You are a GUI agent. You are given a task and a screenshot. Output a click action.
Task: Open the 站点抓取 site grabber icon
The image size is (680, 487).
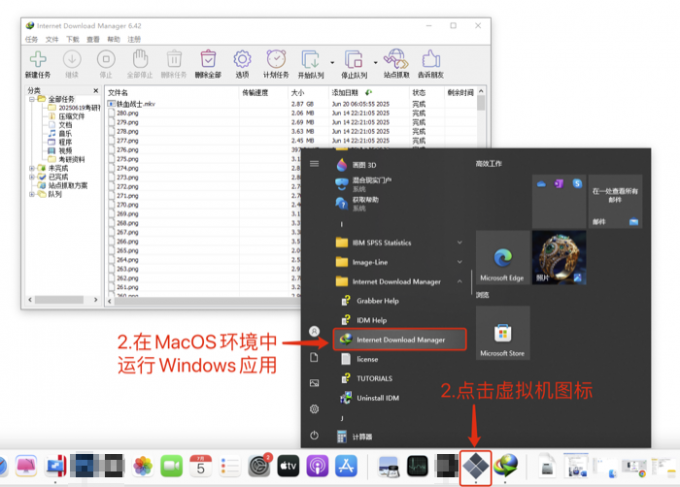(396, 59)
